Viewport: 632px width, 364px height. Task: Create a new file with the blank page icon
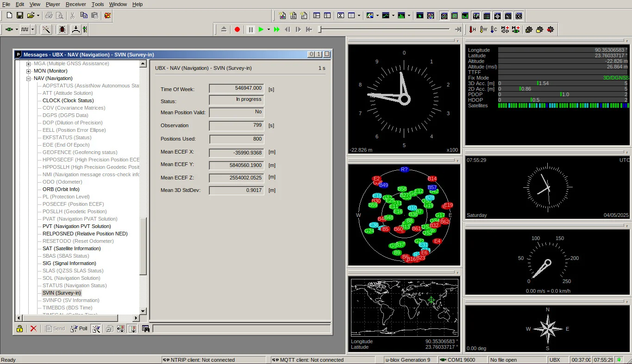[9, 15]
